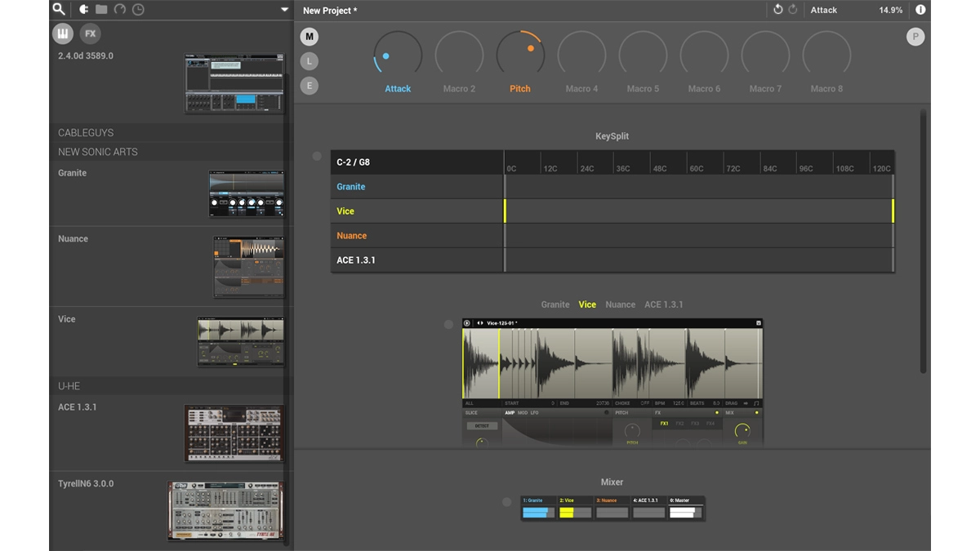Select FX1 slot in Vice

pyautogui.click(x=665, y=424)
